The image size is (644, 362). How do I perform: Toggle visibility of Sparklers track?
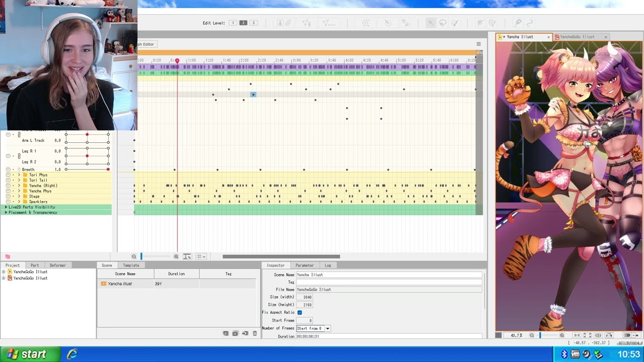click(x=8, y=202)
